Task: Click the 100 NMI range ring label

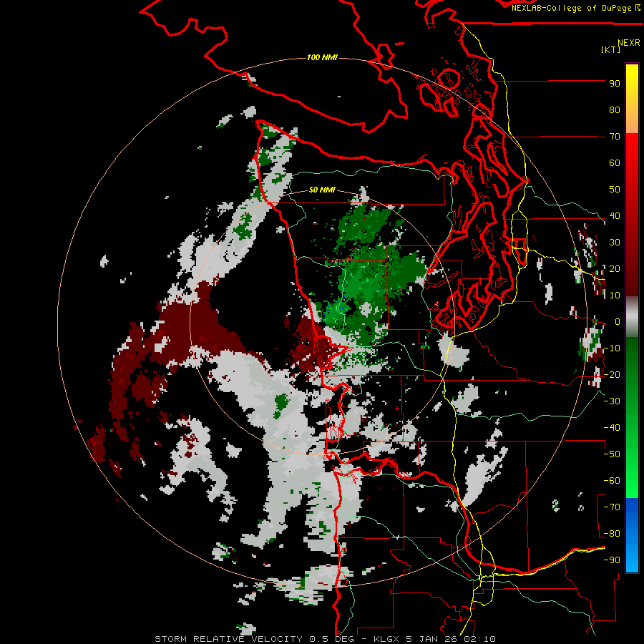Action: [322, 57]
